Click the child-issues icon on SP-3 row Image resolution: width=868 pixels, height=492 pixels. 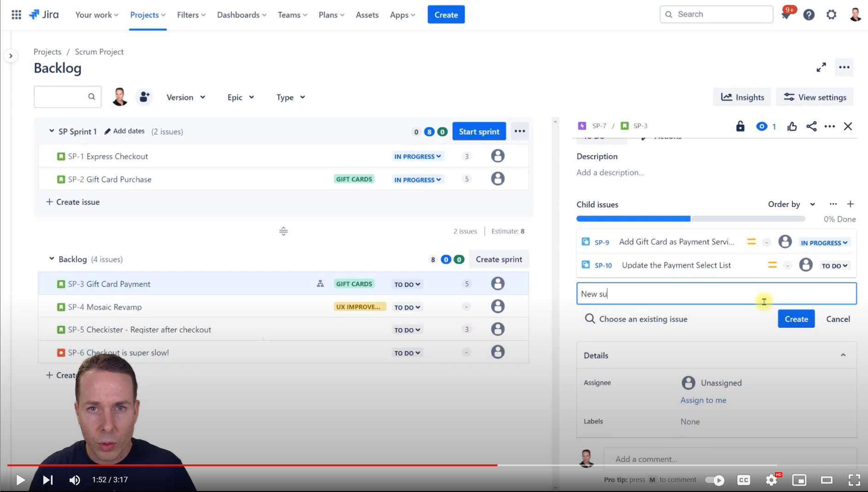pyautogui.click(x=320, y=284)
